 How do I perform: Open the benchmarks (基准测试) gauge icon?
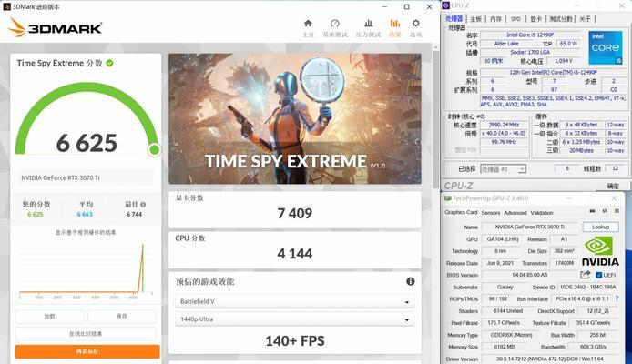tap(334, 24)
